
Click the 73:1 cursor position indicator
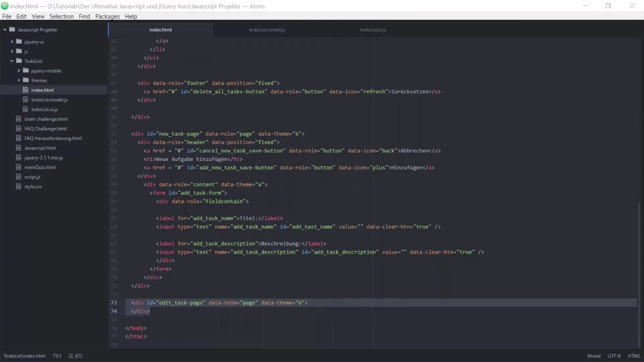tap(57, 356)
